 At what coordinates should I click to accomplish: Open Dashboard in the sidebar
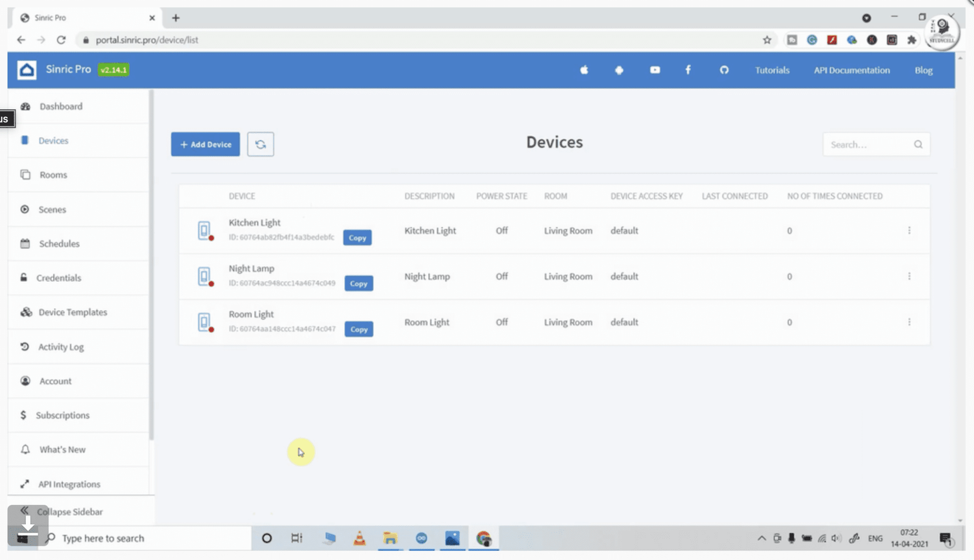[78, 107]
